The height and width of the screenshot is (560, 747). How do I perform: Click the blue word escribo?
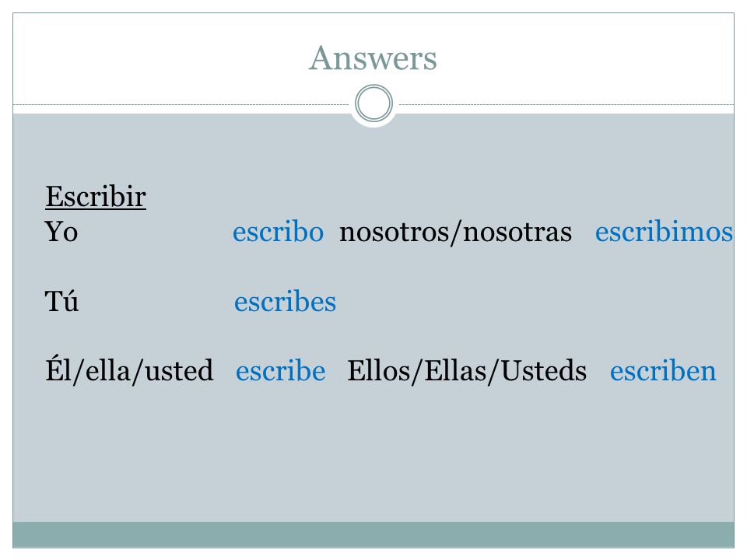pos(279,232)
